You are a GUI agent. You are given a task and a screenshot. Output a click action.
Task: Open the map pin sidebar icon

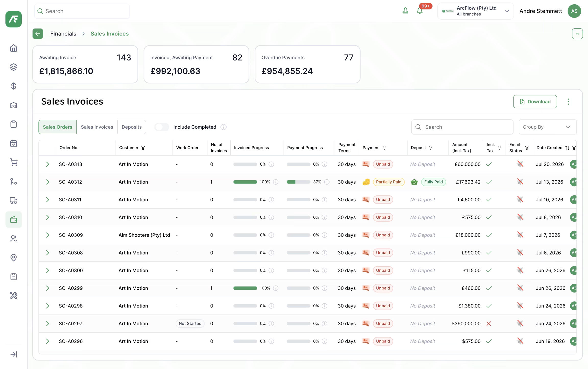[x=14, y=258]
